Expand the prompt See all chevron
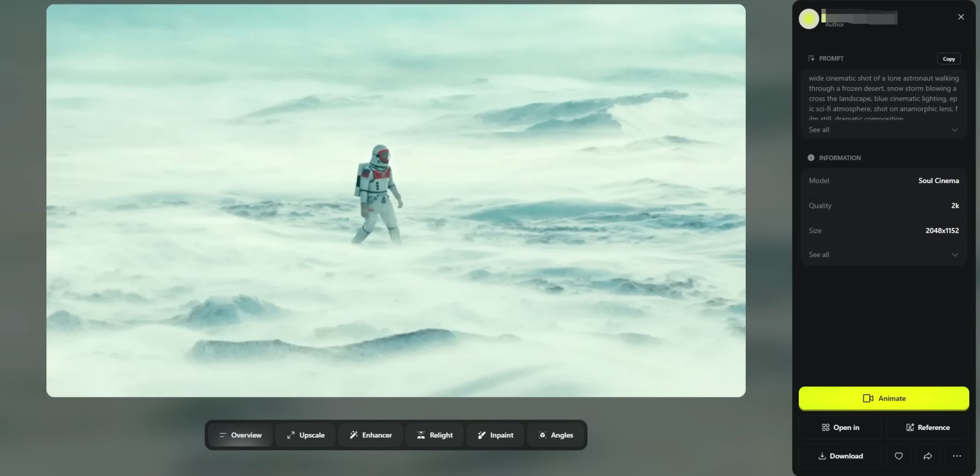The width and height of the screenshot is (980, 476). coord(954,130)
